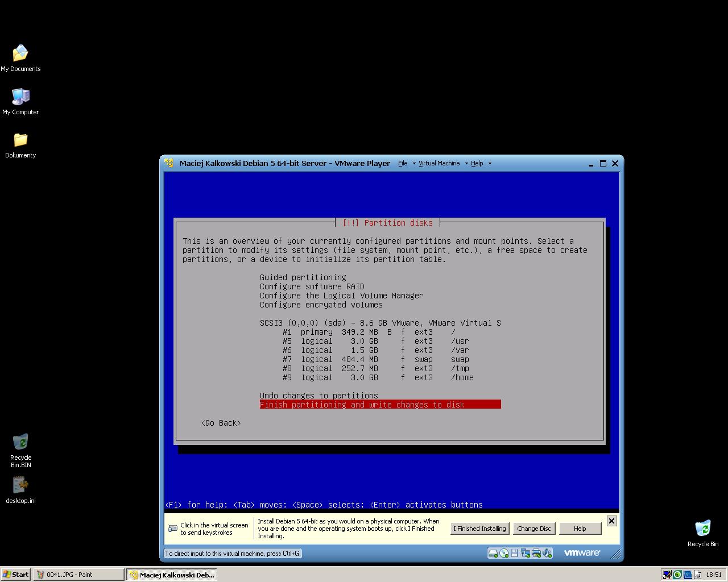The image size is (728, 582).
Task: Open the Help menu in VMware title bar
Action: click(481, 163)
